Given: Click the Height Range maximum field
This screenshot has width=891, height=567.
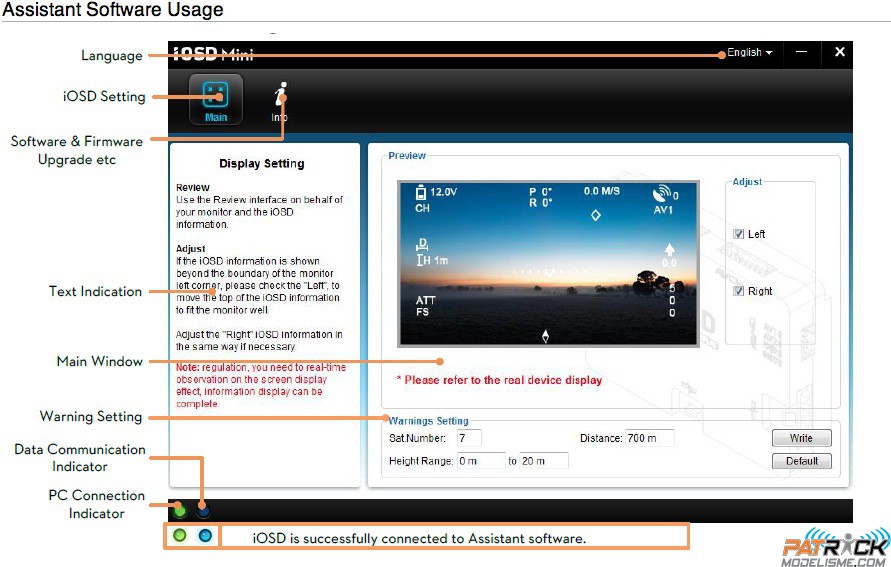Looking at the screenshot, I should [x=544, y=461].
